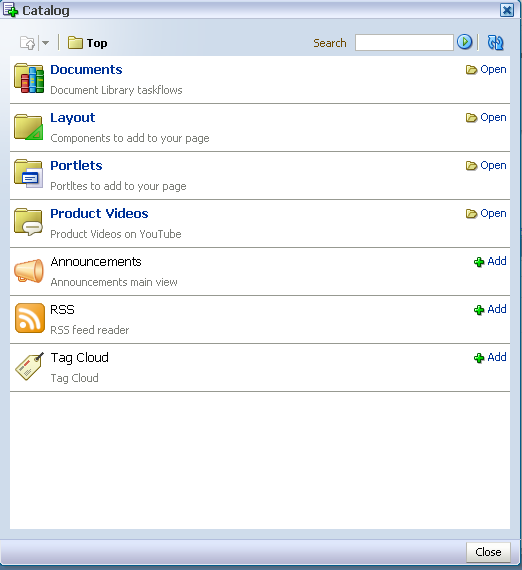Click the Catalog title bar icon
The width and height of the screenshot is (522, 570).
tap(10, 9)
